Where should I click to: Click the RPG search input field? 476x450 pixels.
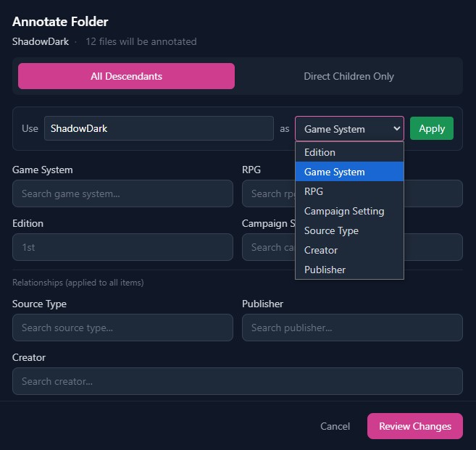point(270,193)
